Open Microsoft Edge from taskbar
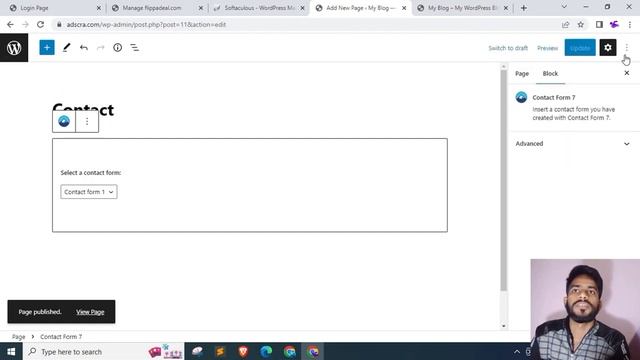Image resolution: width=640 pixels, height=360 pixels. [x=267, y=351]
